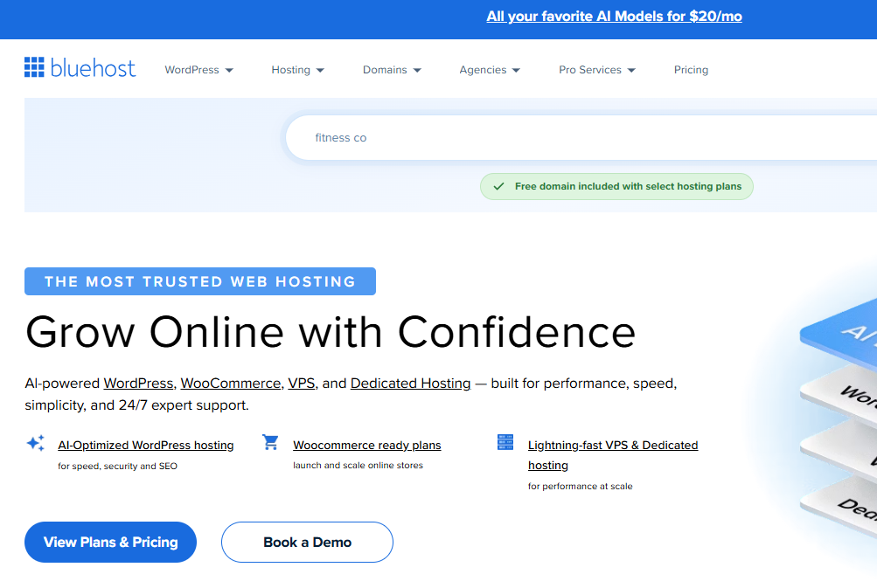The image size is (877, 588).
Task: Open AI Models for $20/mo banner link
Action: click(614, 17)
